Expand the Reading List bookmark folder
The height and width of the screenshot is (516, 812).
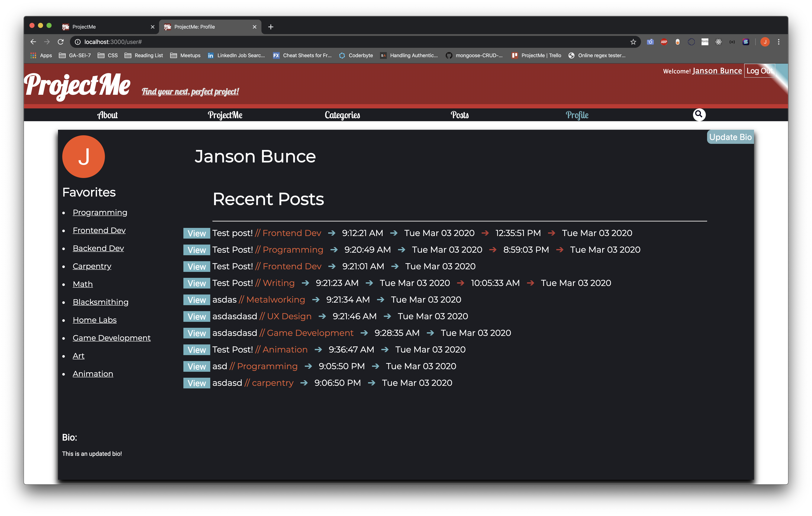144,55
